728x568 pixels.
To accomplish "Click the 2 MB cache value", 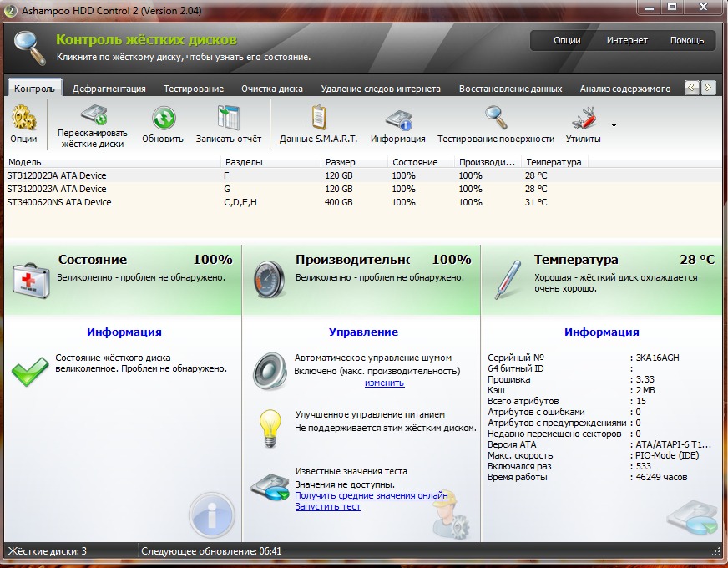I will [x=645, y=390].
